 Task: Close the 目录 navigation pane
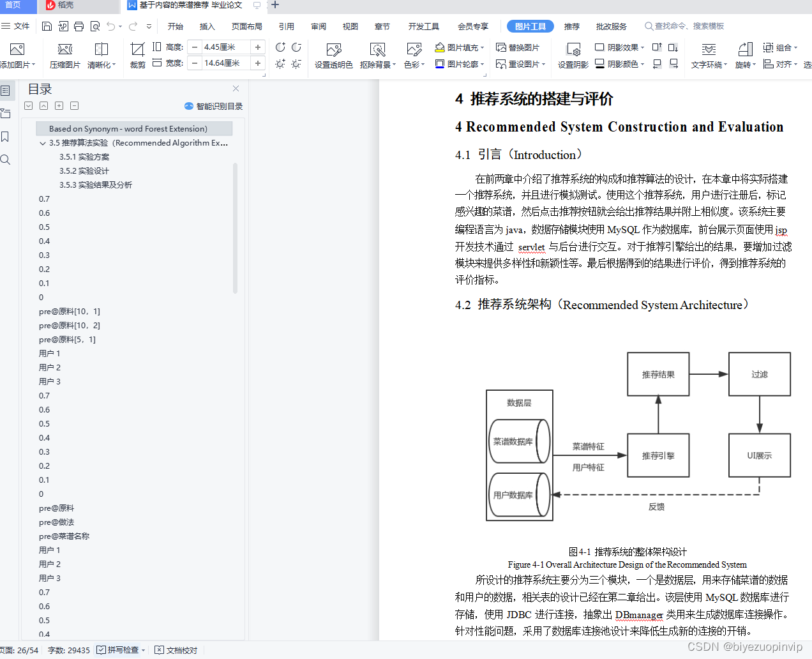pos(236,89)
